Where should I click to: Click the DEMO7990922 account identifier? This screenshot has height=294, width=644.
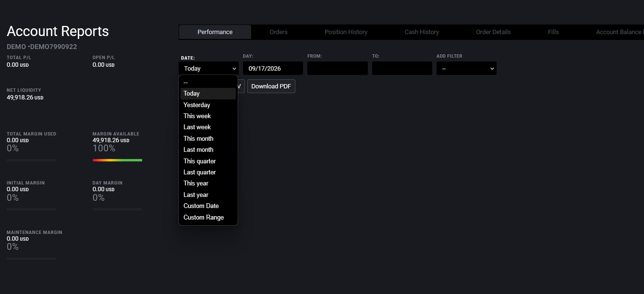53,47
